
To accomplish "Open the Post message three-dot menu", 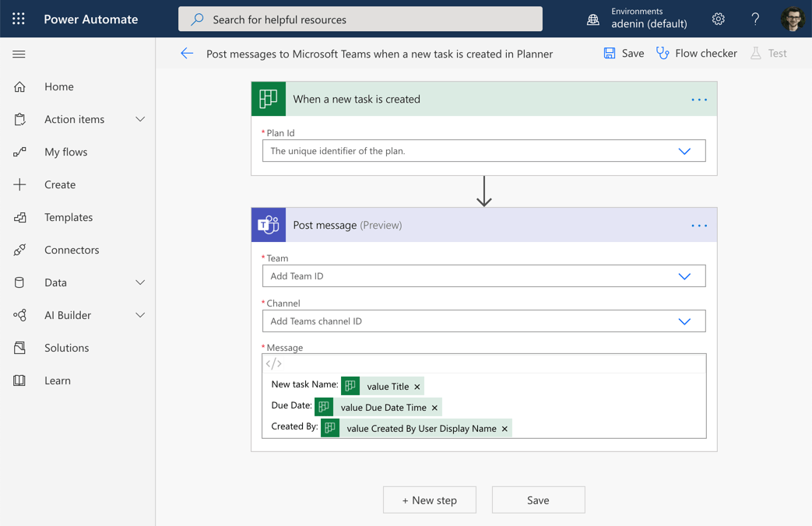I will pyautogui.click(x=699, y=225).
